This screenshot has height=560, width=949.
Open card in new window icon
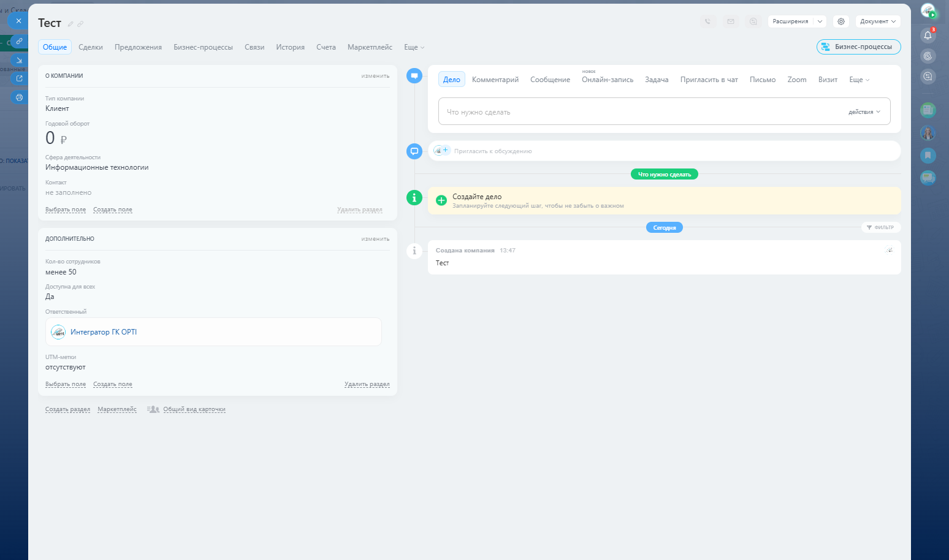(19, 78)
